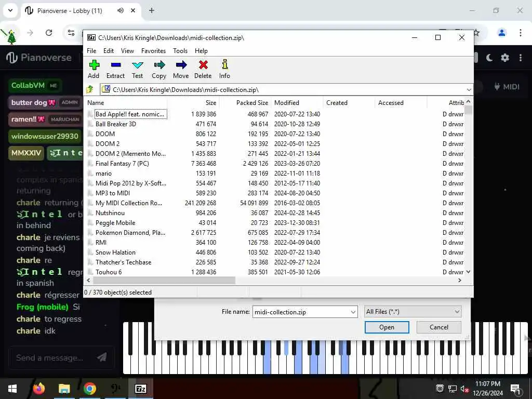The width and height of the screenshot is (532, 399).
Task: Open a new Chrome tab
Action: point(152,10)
